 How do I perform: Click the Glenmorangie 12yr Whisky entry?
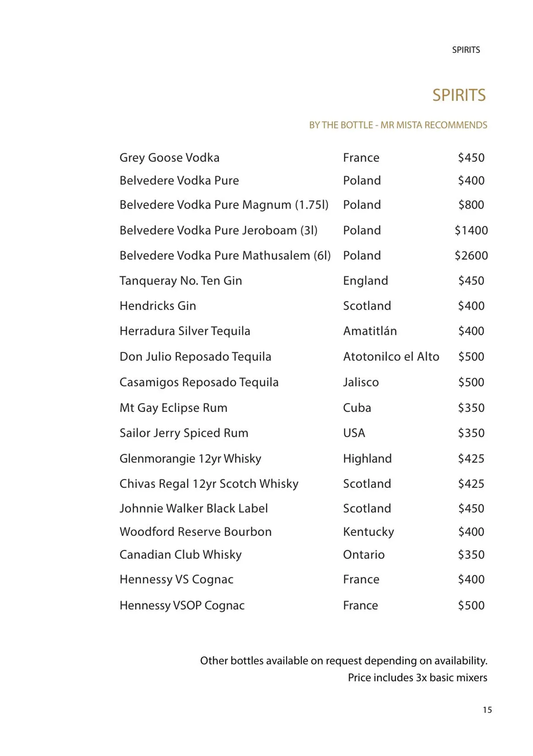click(190, 458)
